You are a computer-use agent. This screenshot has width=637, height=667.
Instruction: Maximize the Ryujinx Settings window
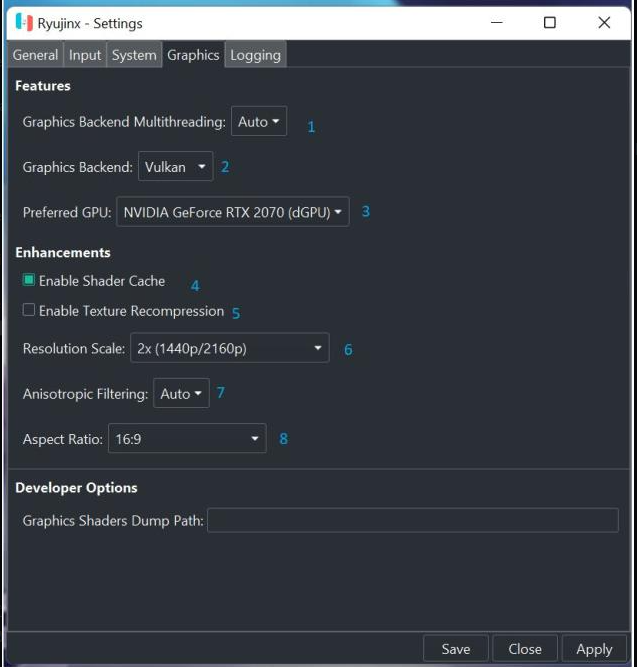(x=549, y=22)
